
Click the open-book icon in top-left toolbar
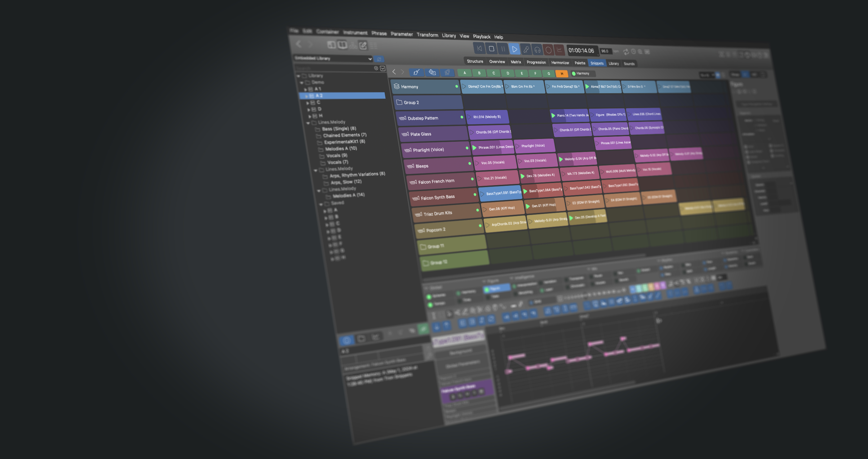coord(342,45)
